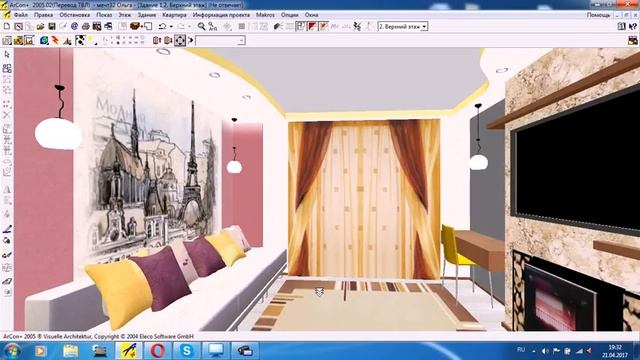Open the undo history dropdown arrow
Viewport: 640px width, 360px height.
click(x=171, y=27)
